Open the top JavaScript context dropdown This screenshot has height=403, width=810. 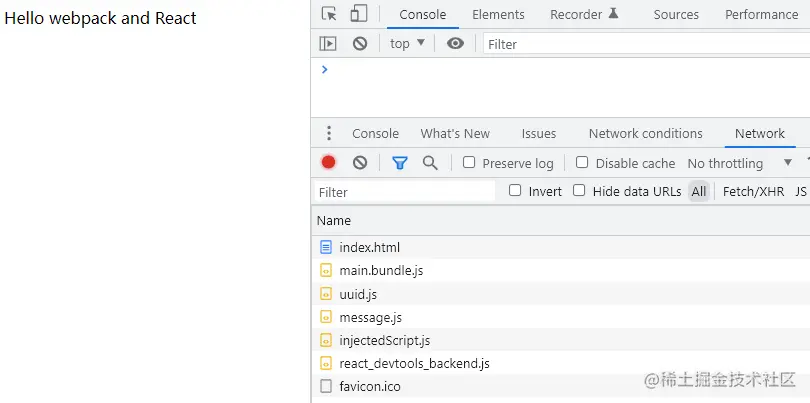(407, 43)
